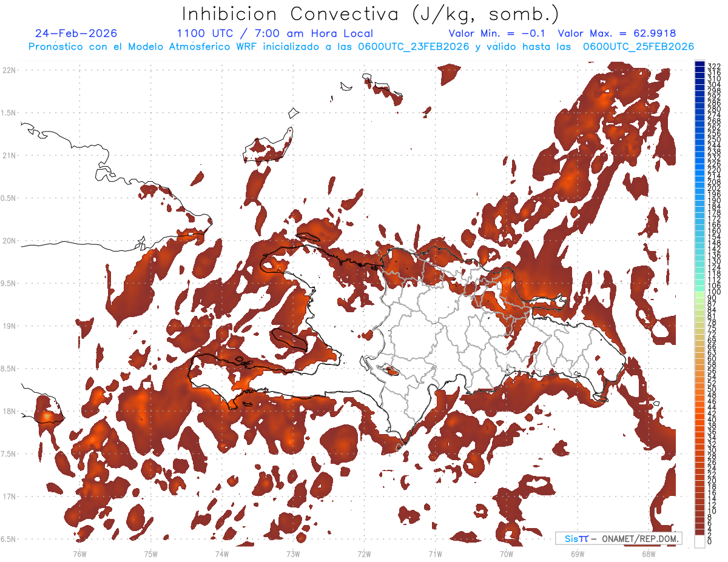The height and width of the screenshot is (562, 728).
Task: Click the "18N" latitude label
Action: (x=9, y=411)
